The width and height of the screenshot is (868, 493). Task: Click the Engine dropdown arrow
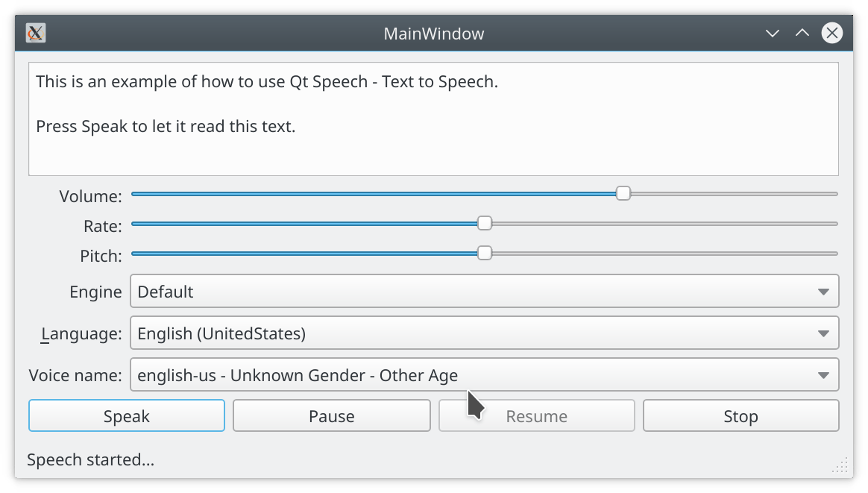(x=825, y=291)
